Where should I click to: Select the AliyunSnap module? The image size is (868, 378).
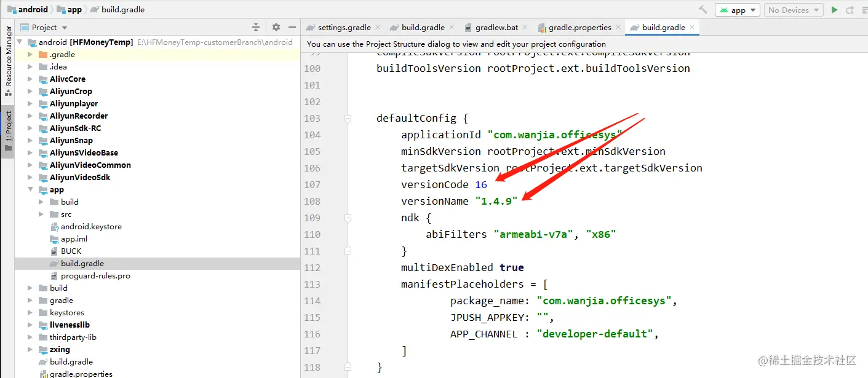coord(71,140)
